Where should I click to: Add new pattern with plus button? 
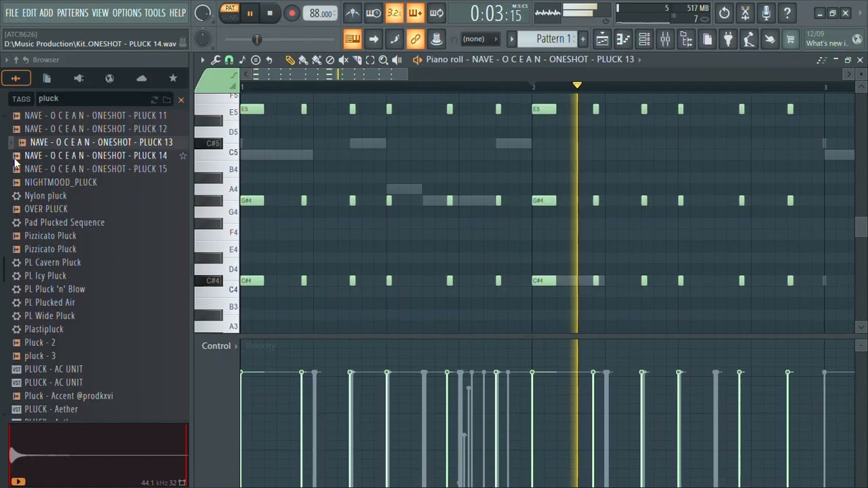[583, 39]
